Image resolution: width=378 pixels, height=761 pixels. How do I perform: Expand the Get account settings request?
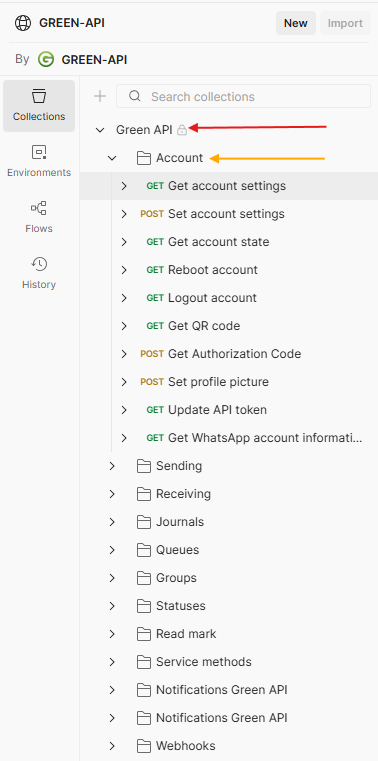(124, 186)
